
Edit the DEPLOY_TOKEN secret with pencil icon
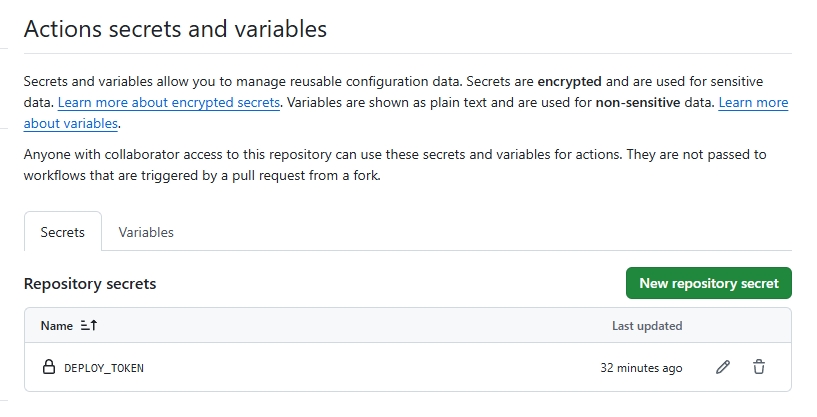click(x=723, y=367)
